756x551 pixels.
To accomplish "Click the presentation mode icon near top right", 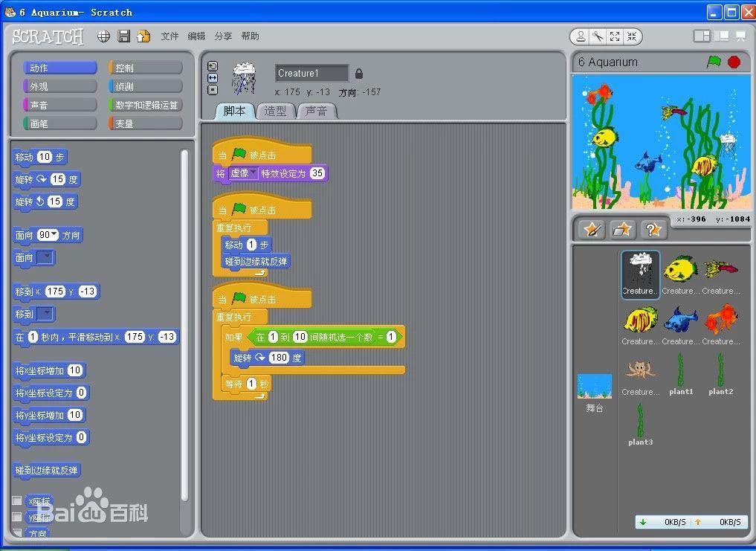I will click(739, 36).
